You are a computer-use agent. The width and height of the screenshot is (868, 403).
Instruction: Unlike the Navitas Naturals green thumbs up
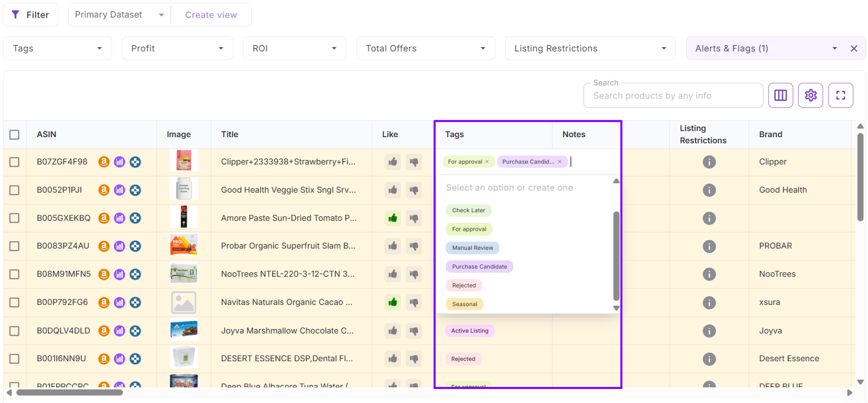point(393,302)
